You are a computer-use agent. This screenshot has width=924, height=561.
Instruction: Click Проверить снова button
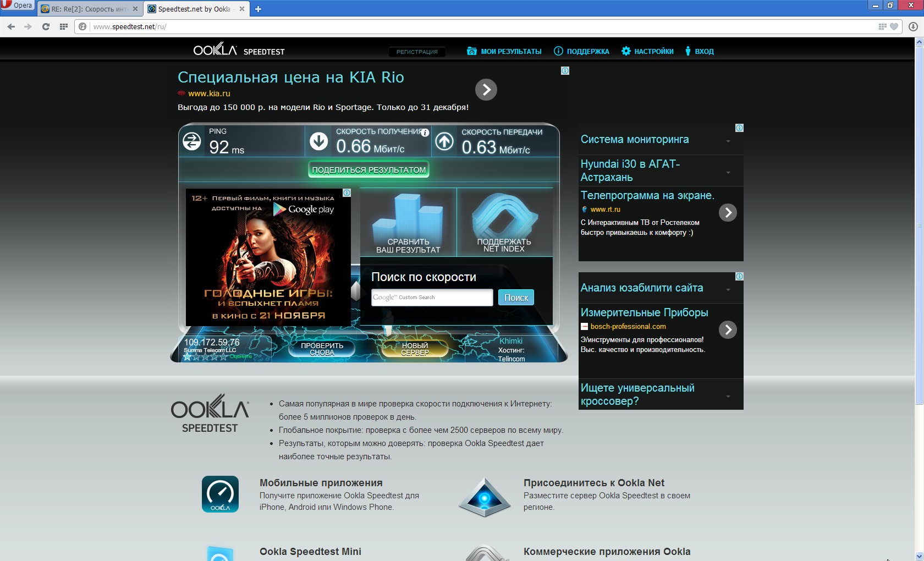click(x=322, y=349)
